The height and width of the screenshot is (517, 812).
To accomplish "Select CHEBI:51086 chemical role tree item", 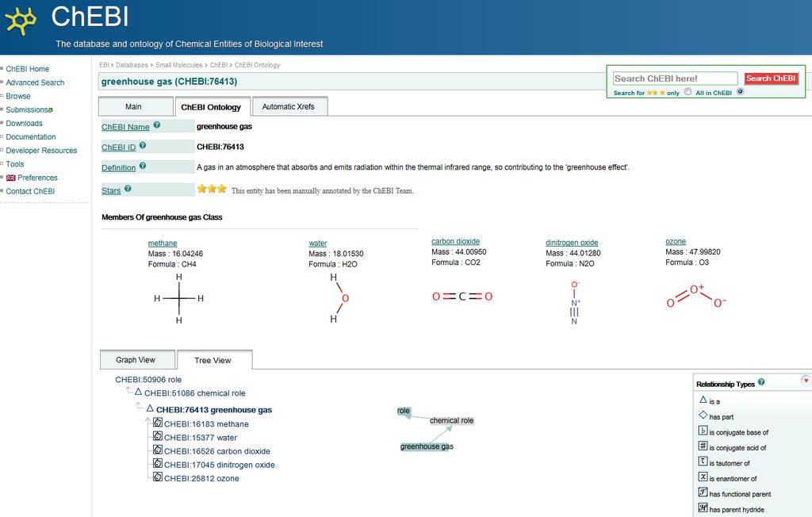I will (x=195, y=393).
